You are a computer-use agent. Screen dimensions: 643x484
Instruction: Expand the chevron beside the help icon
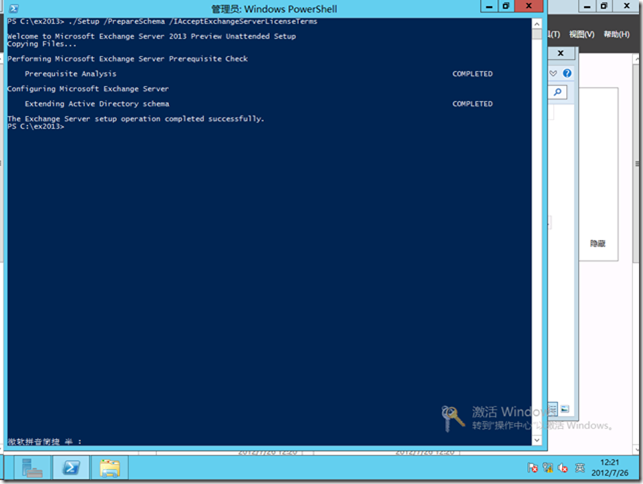(x=553, y=73)
